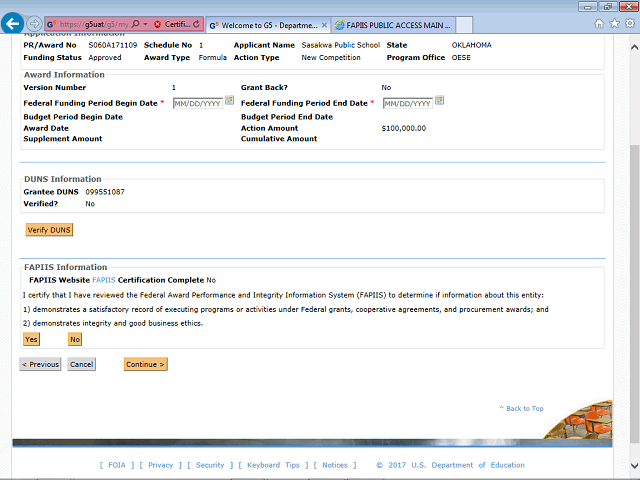Open browser Tools gear icon
The image size is (640, 480).
click(630, 24)
